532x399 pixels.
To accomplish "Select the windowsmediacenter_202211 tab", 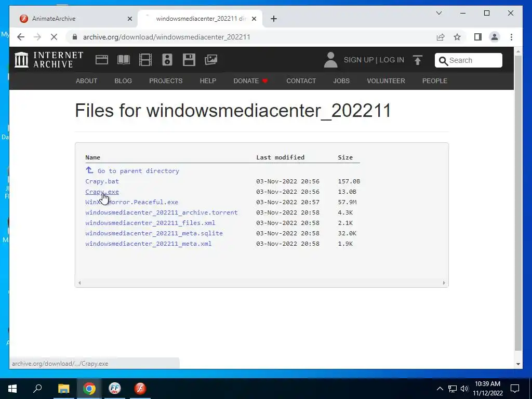I will pyautogui.click(x=200, y=19).
